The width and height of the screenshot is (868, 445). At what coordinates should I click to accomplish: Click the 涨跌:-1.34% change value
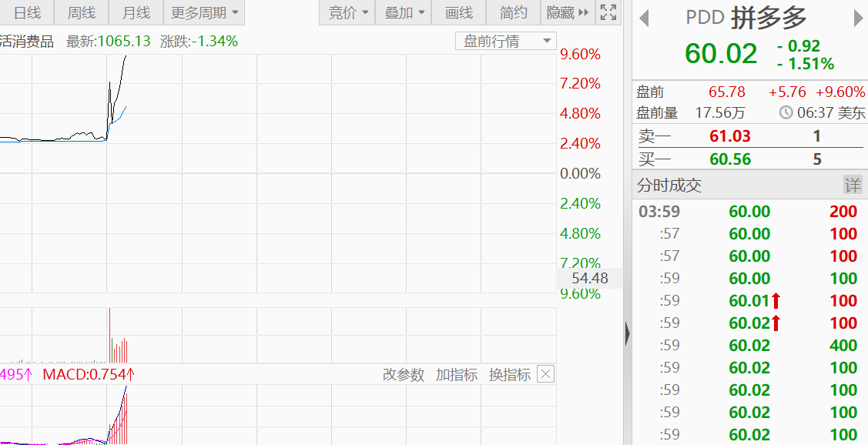pos(199,41)
